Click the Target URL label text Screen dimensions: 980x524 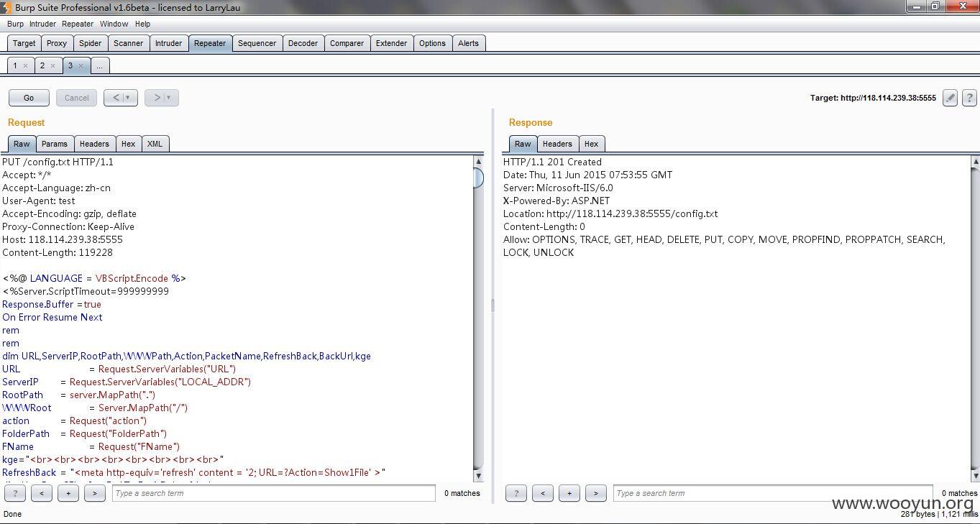873,98
